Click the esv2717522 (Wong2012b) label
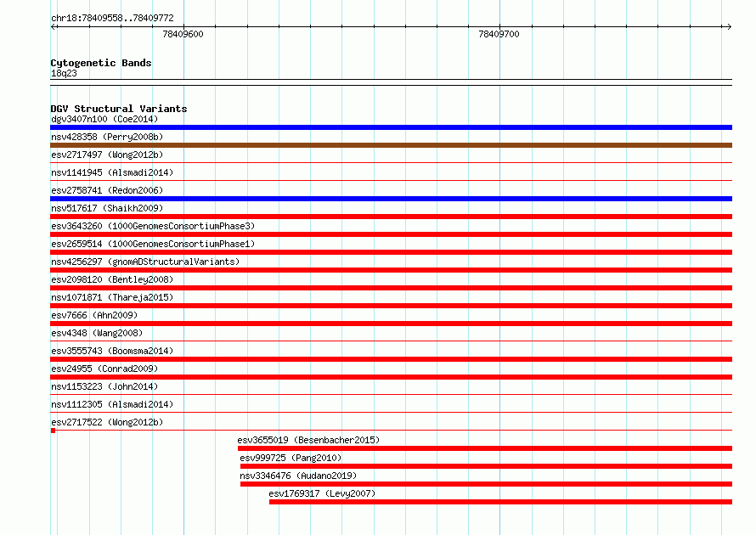Viewport: 756px width, 535px height. point(107,422)
